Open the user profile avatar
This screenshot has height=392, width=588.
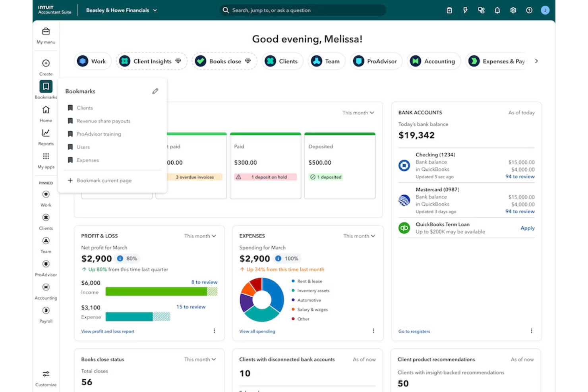point(545,10)
